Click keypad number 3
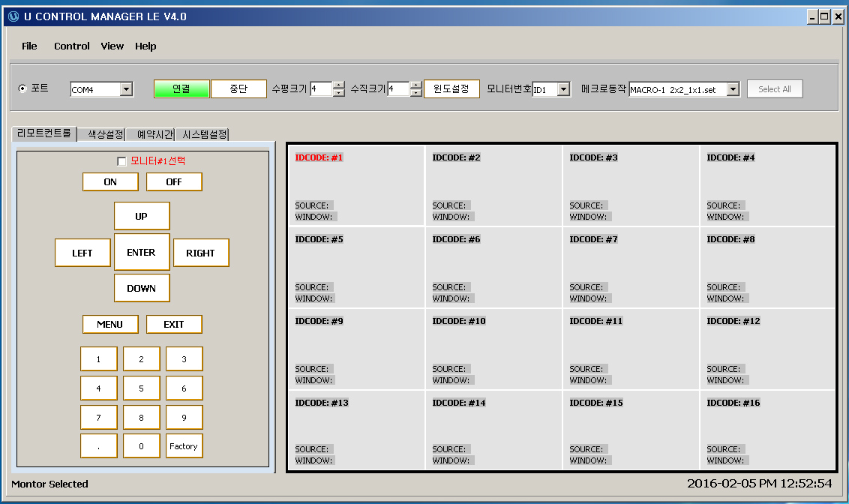This screenshot has height=504, width=849. [184, 359]
